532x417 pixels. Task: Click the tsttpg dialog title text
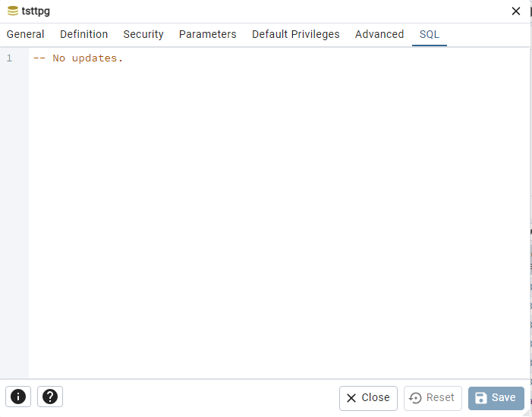(x=36, y=11)
